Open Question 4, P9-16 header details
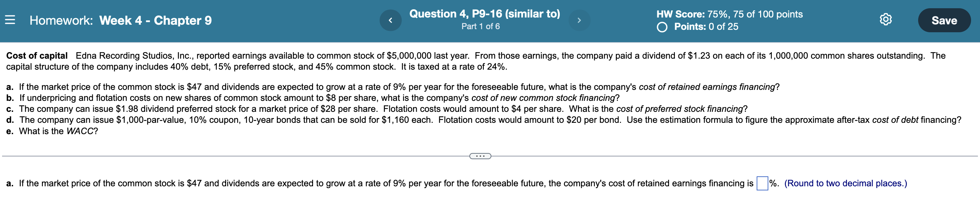980x223 pixels. pyautogui.click(x=483, y=14)
